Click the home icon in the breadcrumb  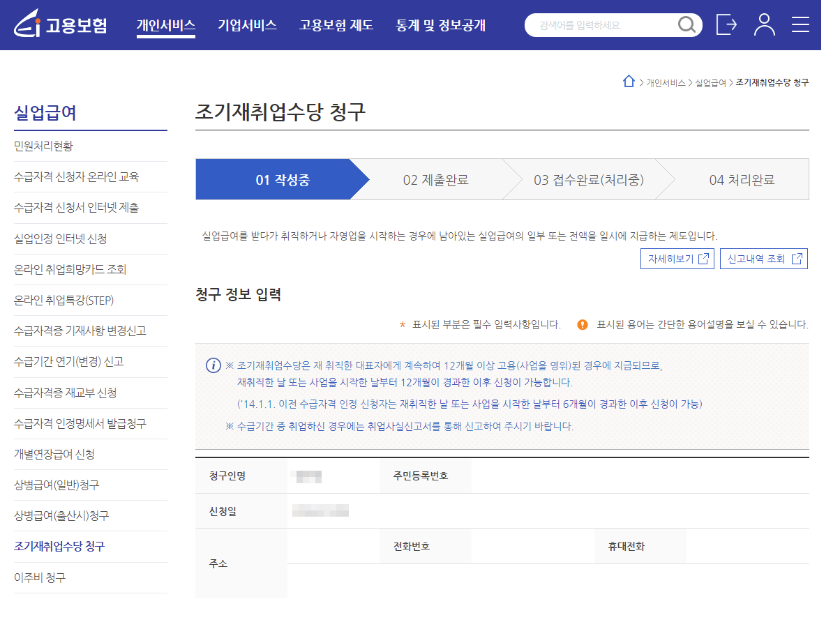629,81
